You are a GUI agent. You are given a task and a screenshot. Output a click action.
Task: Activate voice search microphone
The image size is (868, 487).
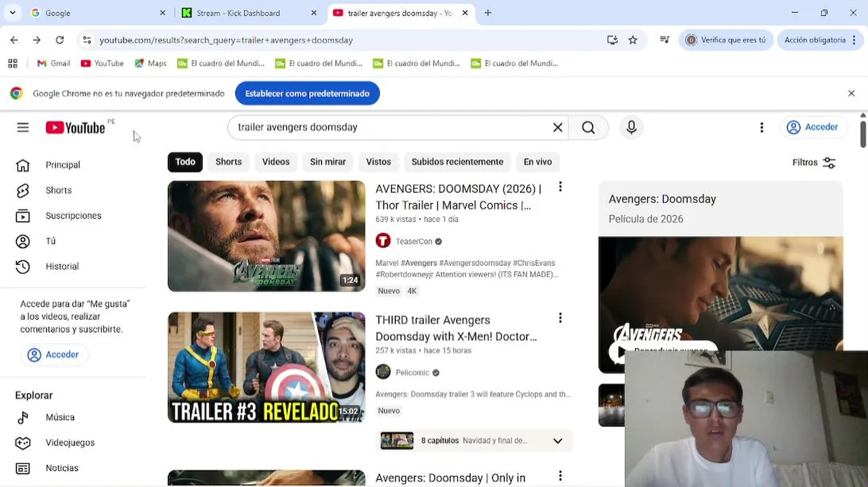[631, 127]
